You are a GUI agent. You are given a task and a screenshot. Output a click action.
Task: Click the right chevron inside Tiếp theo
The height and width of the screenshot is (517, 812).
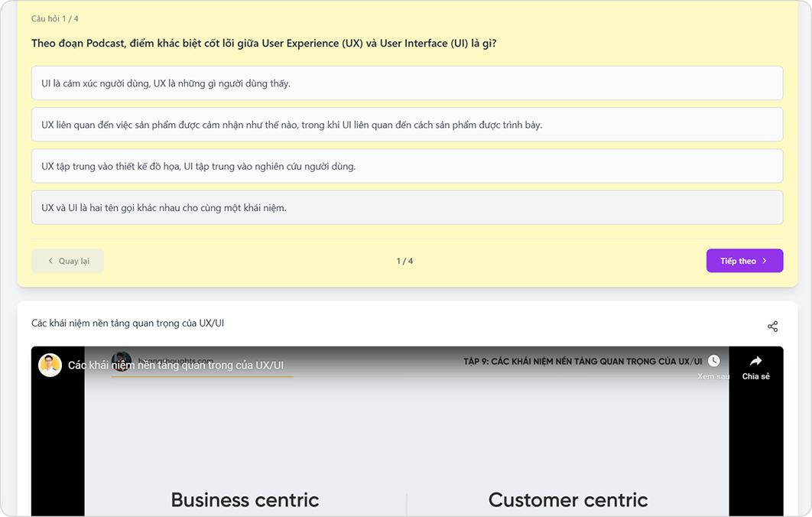coord(765,261)
